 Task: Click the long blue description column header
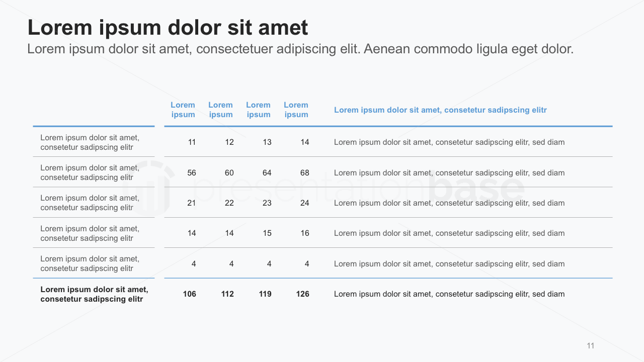pos(440,110)
